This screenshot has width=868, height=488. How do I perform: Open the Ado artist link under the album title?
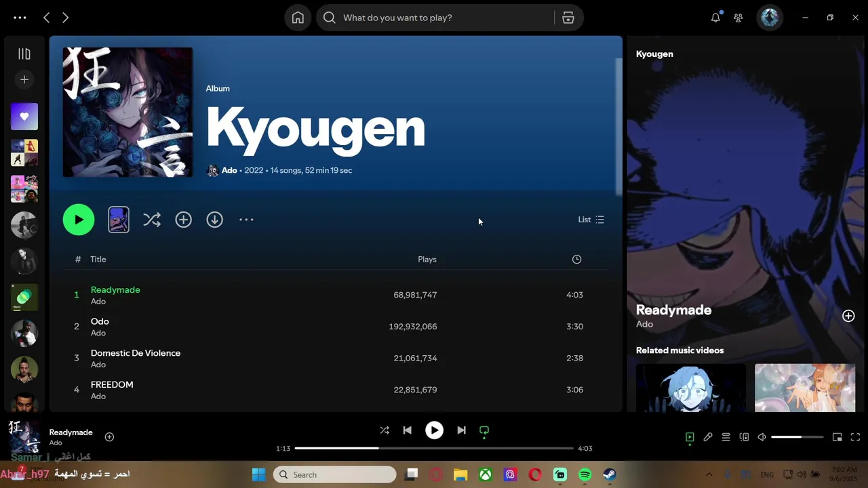229,170
